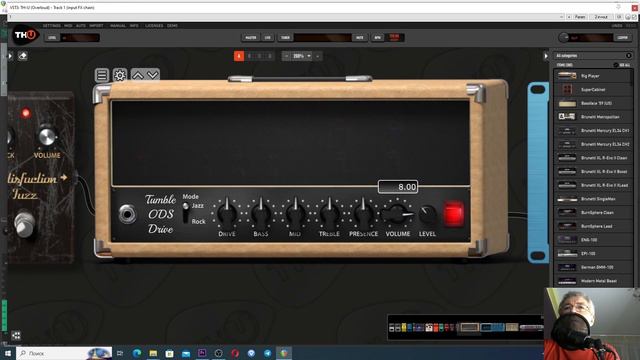Viewport: 640px width, 360px height.
Task: Open the Auto menu
Action: (x=81, y=26)
